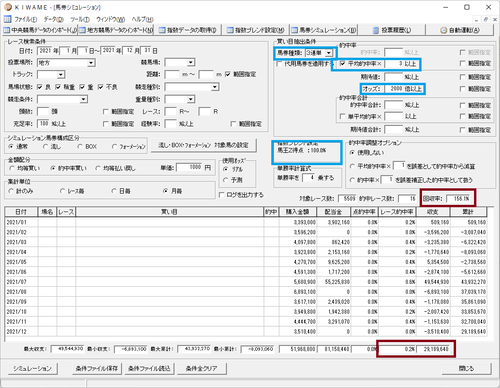Screen dimensions: 500x388
Task: Click the 地方競馬データのインポート toolbar icon
Action: 82,30
